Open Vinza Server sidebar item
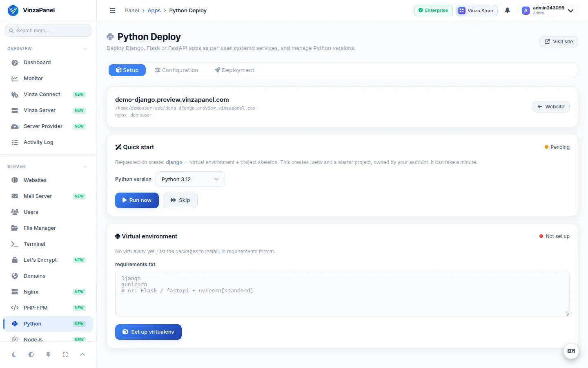 coord(48,110)
